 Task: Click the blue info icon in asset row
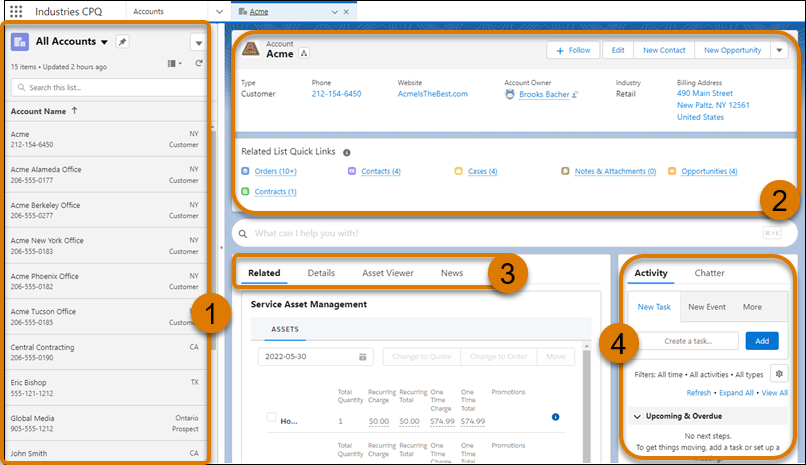tap(555, 417)
